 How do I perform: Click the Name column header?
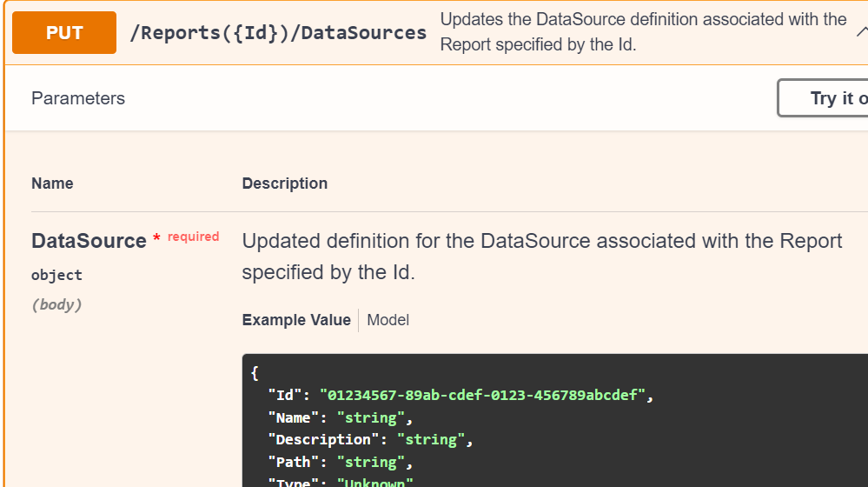[52, 183]
